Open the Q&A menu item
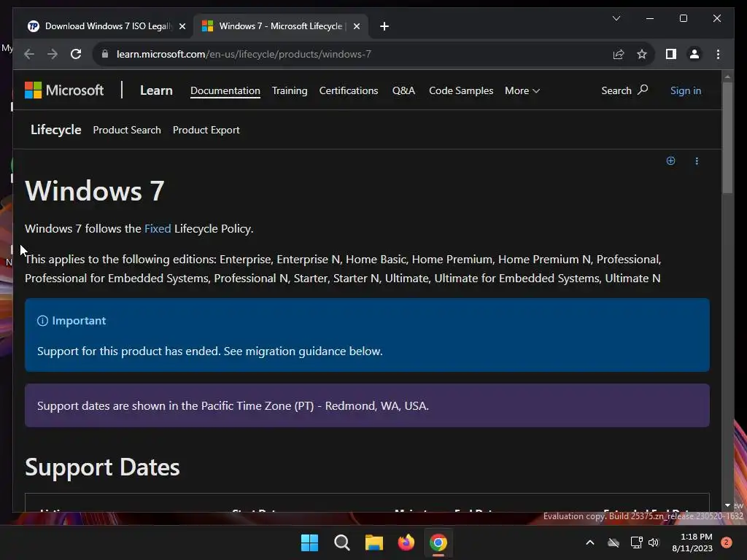Screen dimensions: 747x560 pyautogui.click(x=403, y=90)
